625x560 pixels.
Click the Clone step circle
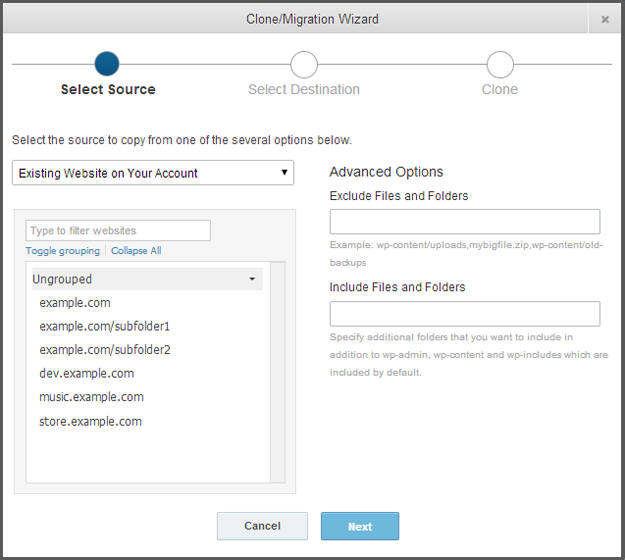pos(500,65)
